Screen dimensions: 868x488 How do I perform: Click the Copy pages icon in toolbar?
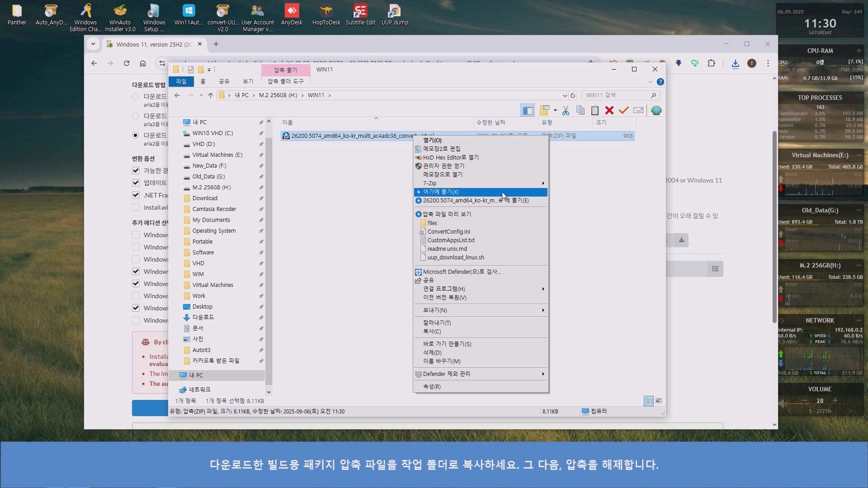point(580,110)
